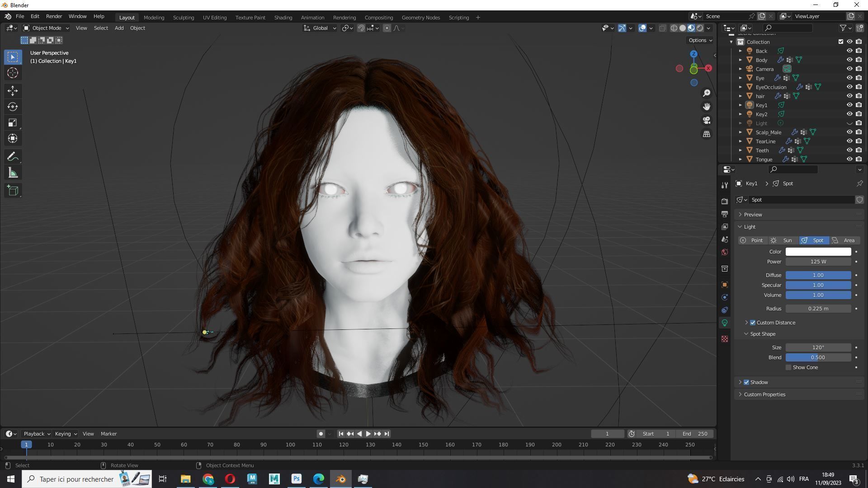Viewport: 868px width, 488px height.
Task: Open Chrome from the taskbar
Action: tap(208, 479)
